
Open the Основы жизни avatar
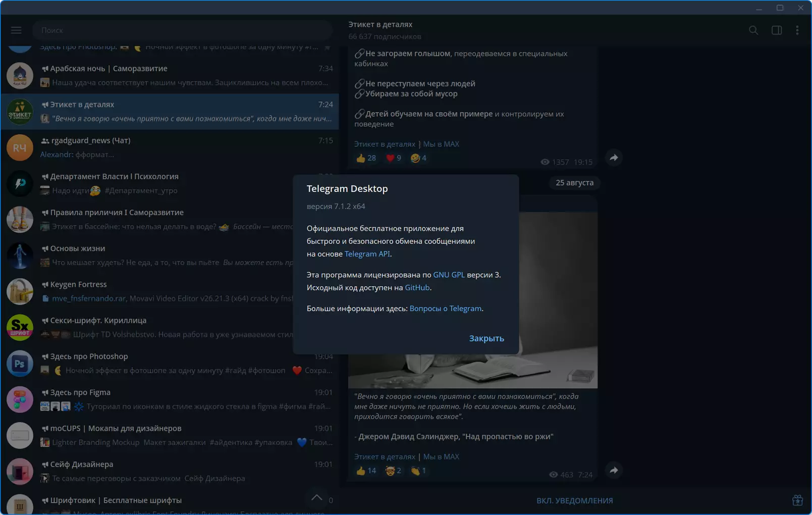tap(20, 255)
